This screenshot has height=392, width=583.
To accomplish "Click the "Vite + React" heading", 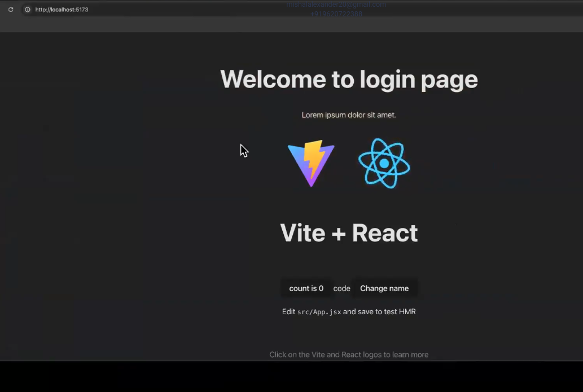I will [349, 233].
